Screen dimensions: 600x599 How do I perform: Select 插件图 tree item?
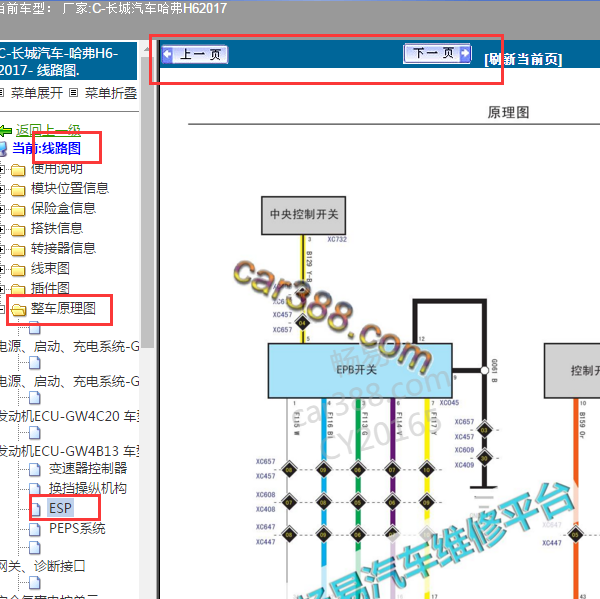coord(50,288)
